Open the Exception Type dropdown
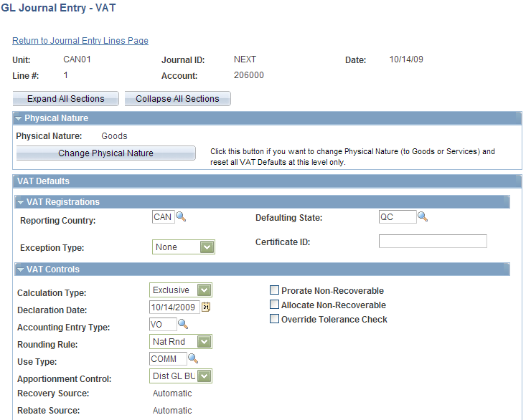The height and width of the screenshot is (420, 531). pos(184,247)
